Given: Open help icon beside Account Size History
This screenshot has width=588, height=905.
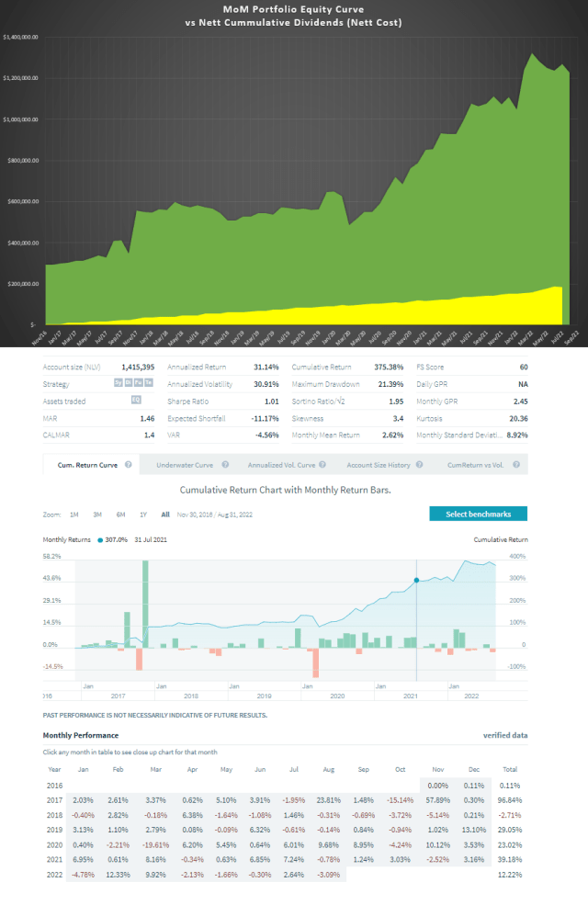Looking at the screenshot, I should point(420,465).
